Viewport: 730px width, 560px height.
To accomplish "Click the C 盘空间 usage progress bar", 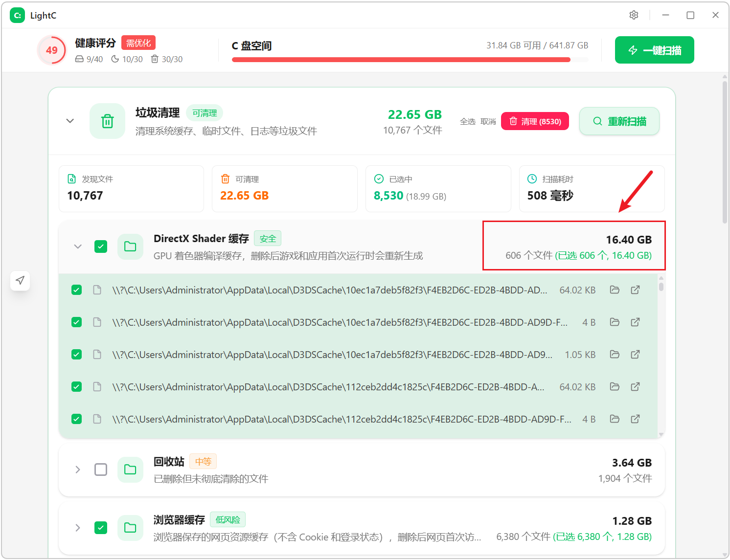I will (x=410, y=60).
